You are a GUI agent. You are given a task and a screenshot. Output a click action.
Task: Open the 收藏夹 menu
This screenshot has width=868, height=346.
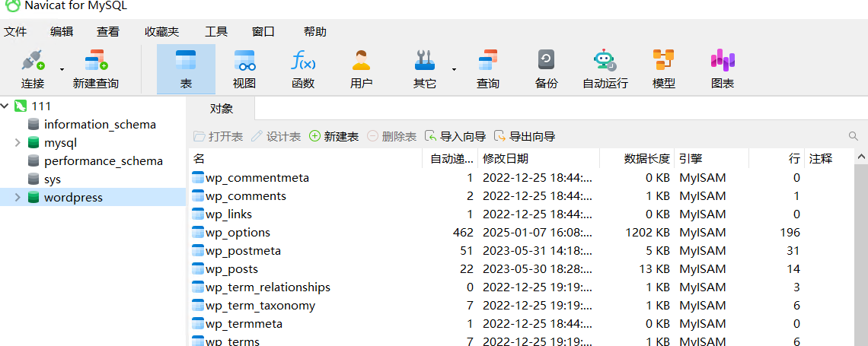161,31
